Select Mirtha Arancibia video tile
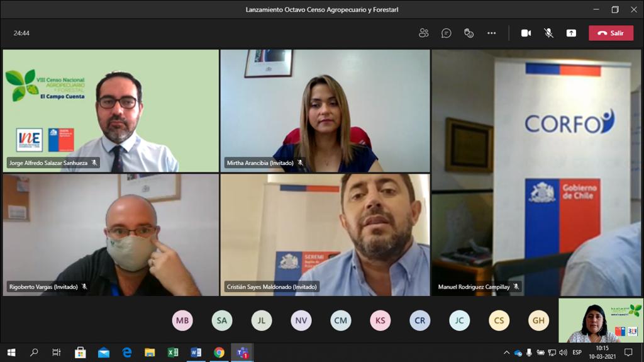 (325, 111)
